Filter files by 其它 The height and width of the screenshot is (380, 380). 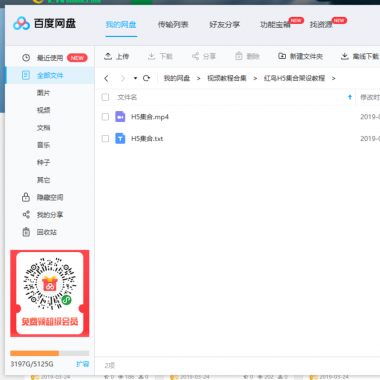point(43,180)
